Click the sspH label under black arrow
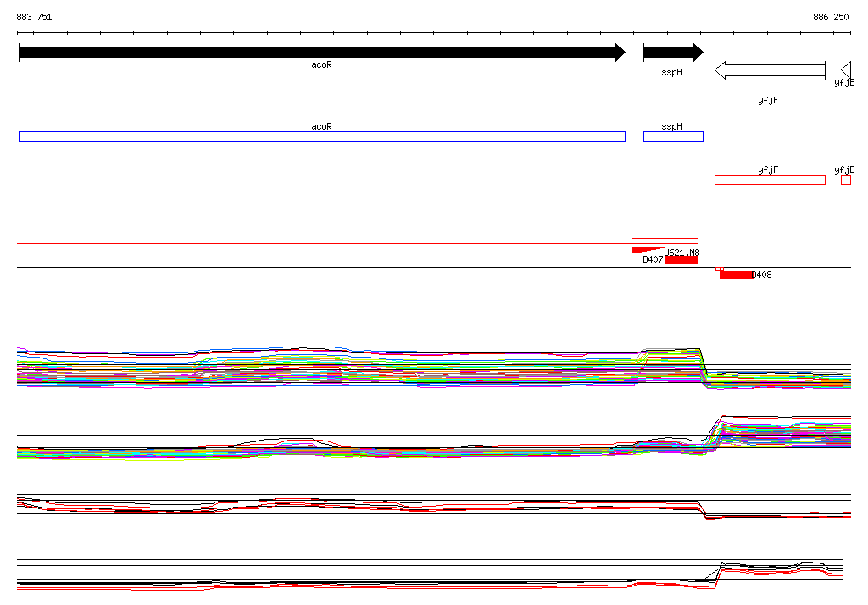Image resolution: width=868 pixels, height=605 pixels. [671, 73]
